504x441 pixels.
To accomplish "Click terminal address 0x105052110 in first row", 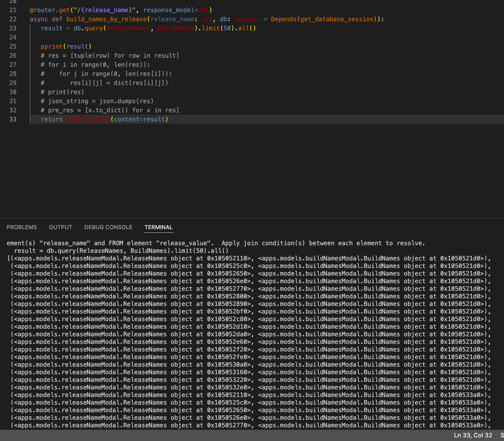I will (x=229, y=258).
